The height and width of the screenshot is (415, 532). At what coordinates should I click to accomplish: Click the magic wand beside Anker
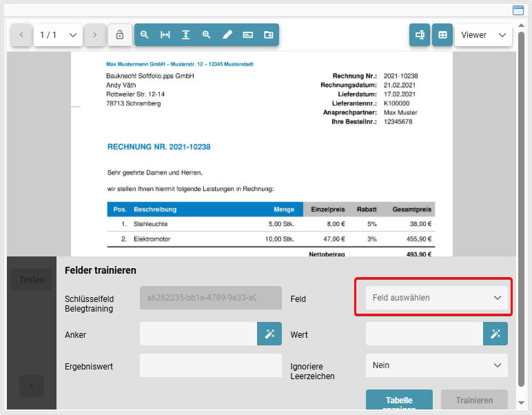tap(269, 334)
